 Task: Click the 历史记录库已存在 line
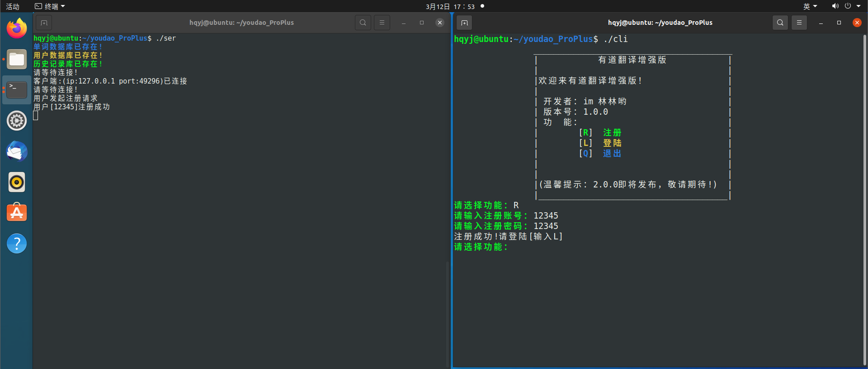[x=68, y=64]
